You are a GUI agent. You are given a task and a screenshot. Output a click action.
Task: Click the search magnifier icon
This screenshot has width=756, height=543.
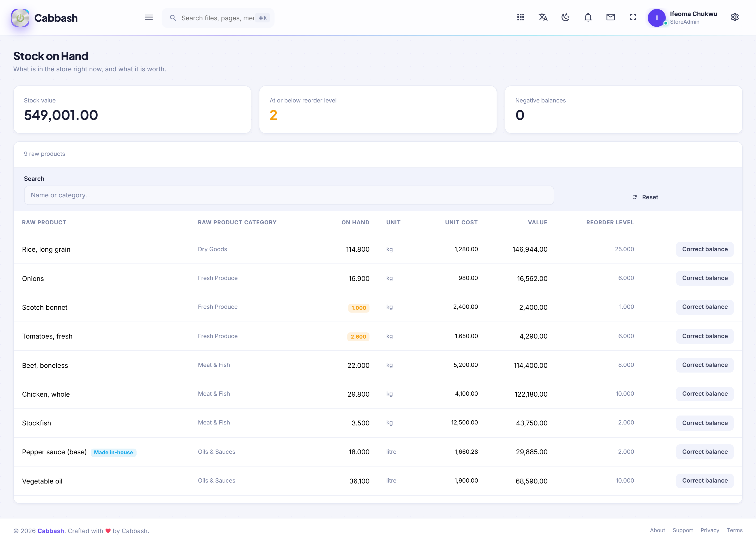pyautogui.click(x=173, y=18)
